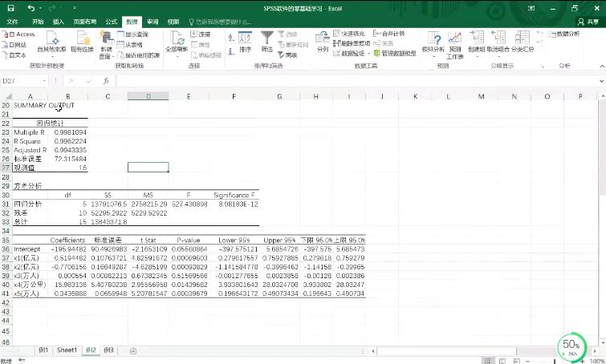Screen dimensions: 606x364
Task: Switch to the 审阅 review tab
Action: [x=153, y=22]
